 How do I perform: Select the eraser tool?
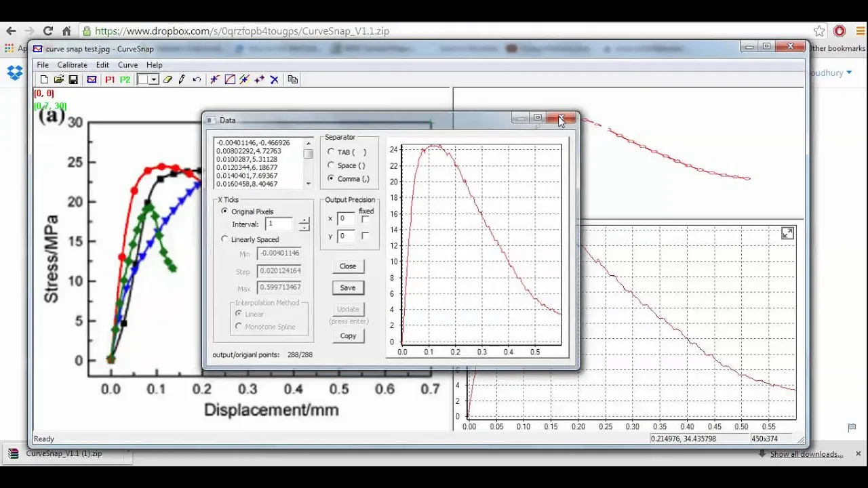pyautogui.click(x=167, y=79)
